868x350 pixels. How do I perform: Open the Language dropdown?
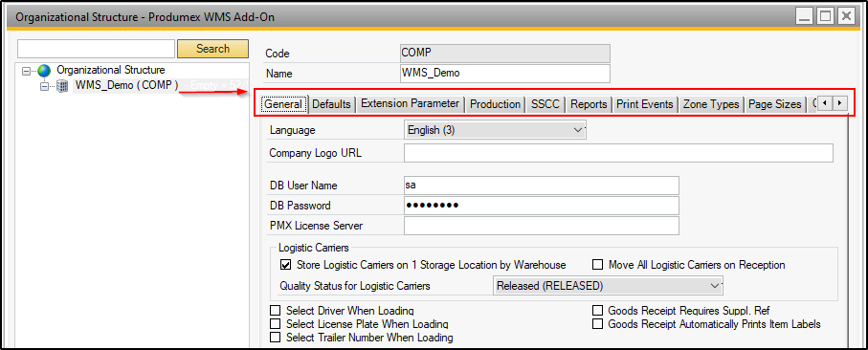click(x=495, y=130)
